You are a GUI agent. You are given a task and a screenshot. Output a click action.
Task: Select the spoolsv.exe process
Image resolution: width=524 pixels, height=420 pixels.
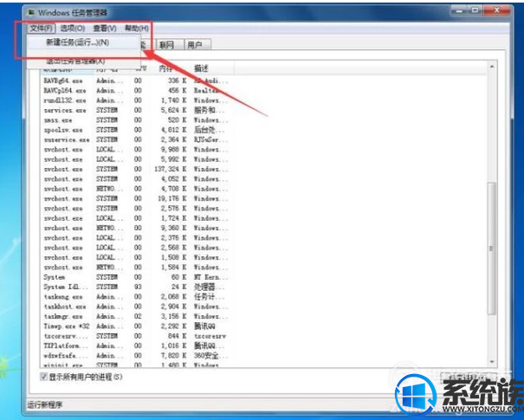point(136,130)
